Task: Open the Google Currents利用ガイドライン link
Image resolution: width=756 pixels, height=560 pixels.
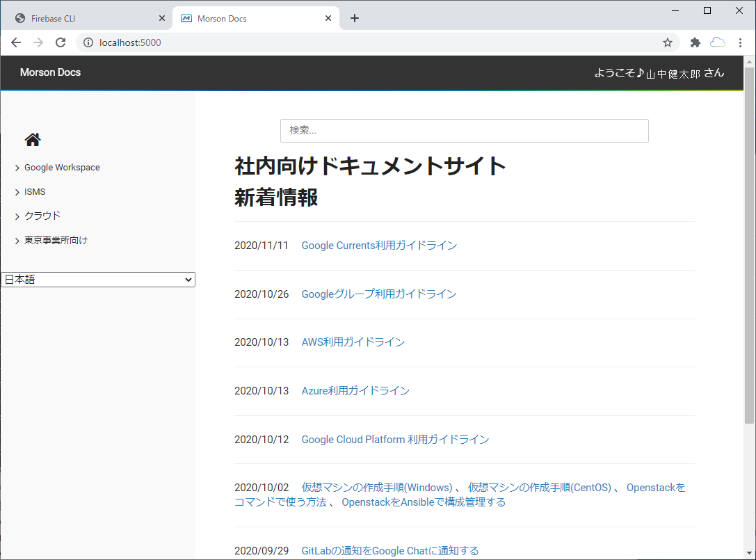Action: click(x=379, y=246)
